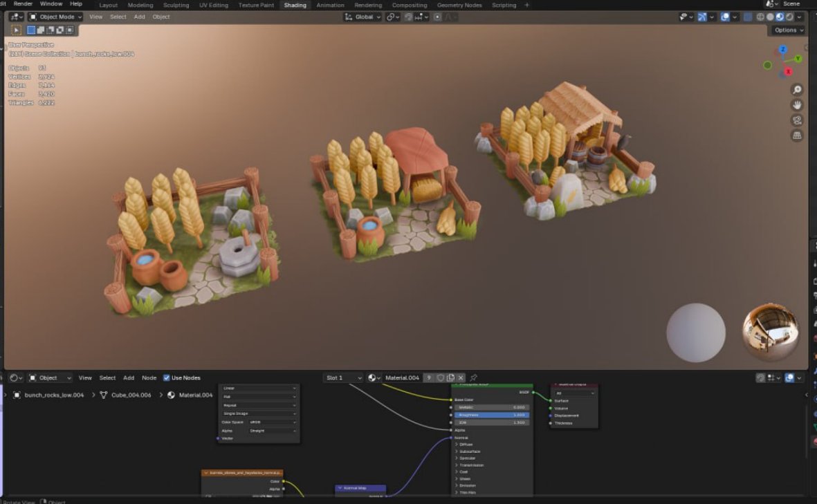Switch to the Sculpting workspace tab
Image resolution: width=817 pixels, height=504 pixels.
pyautogui.click(x=176, y=6)
